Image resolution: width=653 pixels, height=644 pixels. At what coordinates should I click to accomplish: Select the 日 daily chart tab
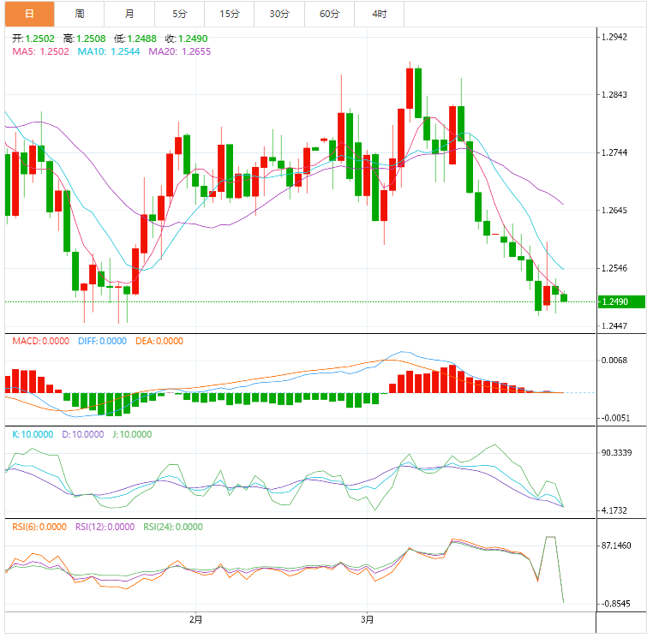point(29,14)
